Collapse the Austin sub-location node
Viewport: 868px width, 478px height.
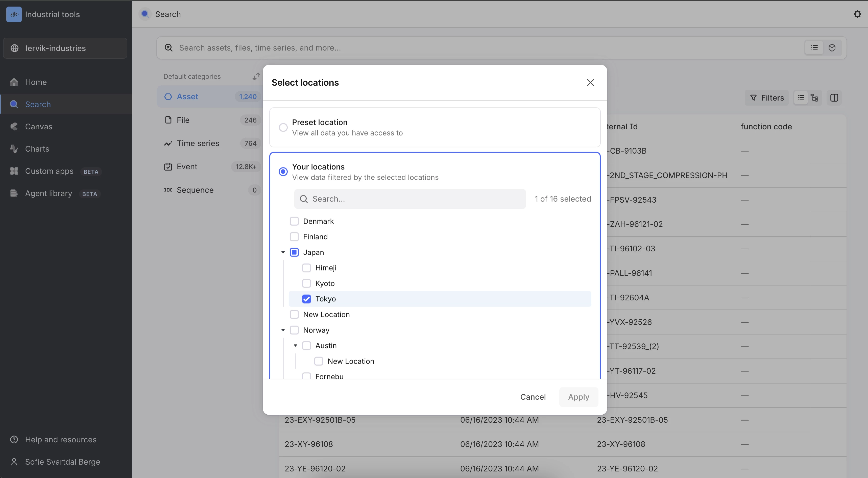click(x=295, y=346)
